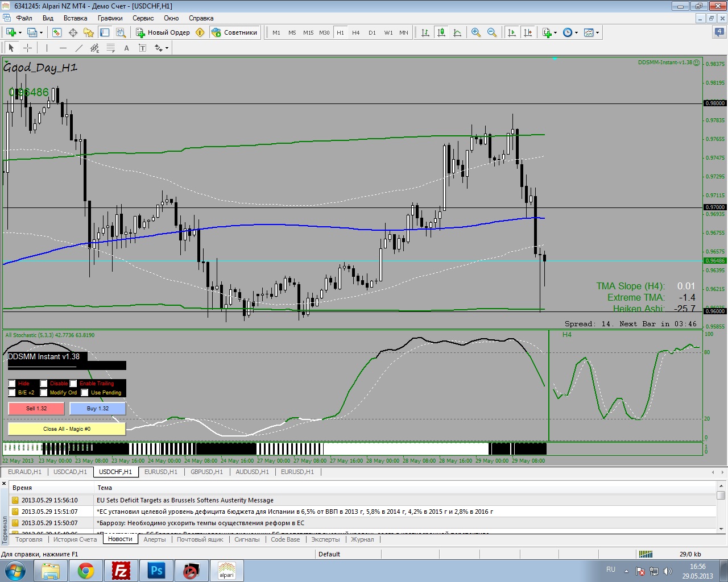Open Google Chrome from the taskbar

pos(86,571)
